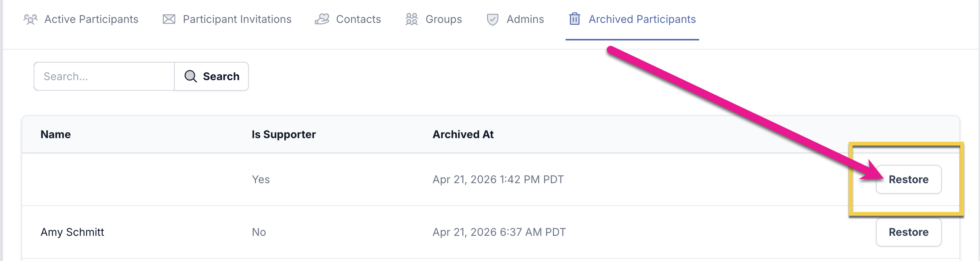The height and width of the screenshot is (261, 980).
Task: Click the Is Supporter column header
Action: point(284,134)
